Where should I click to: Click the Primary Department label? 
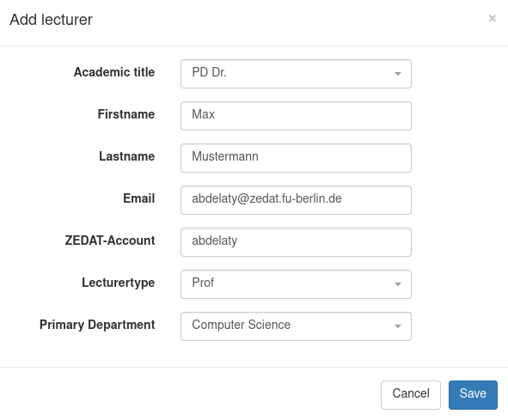click(x=97, y=325)
